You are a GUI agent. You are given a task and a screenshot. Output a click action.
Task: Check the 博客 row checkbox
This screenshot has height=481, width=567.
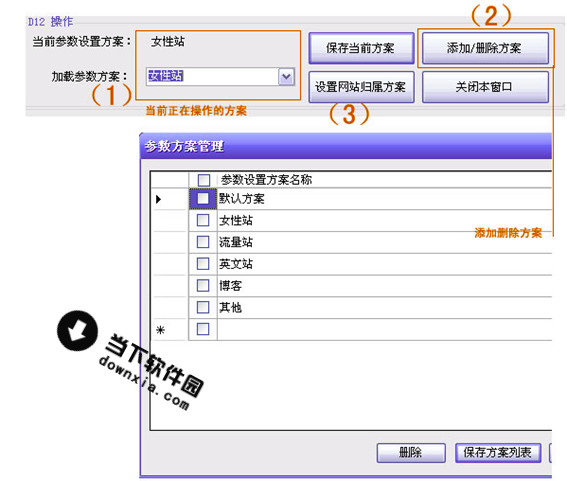coord(203,285)
